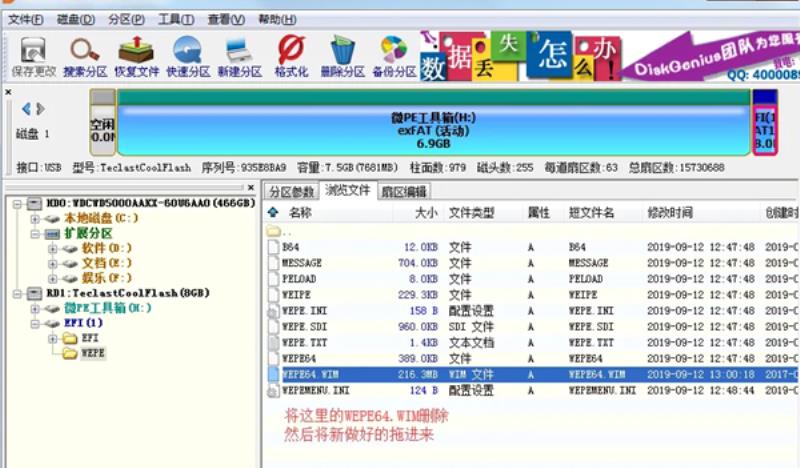
Task: Open the 帮助(H) menu
Action: click(x=277, y=19)
